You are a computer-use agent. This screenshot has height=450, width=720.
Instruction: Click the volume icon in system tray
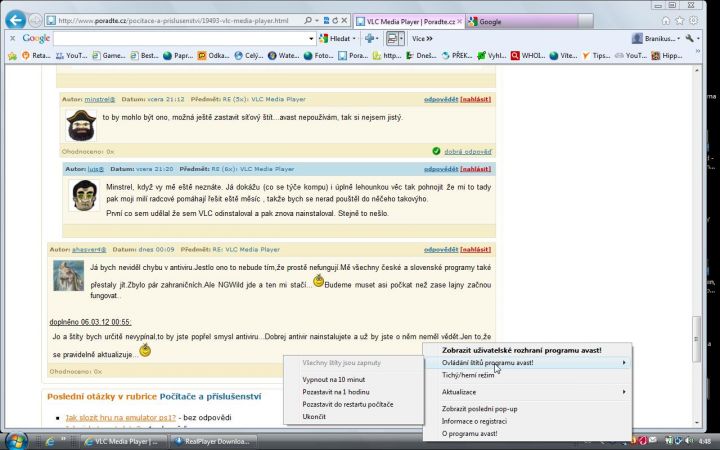click(x=687, y=441)
